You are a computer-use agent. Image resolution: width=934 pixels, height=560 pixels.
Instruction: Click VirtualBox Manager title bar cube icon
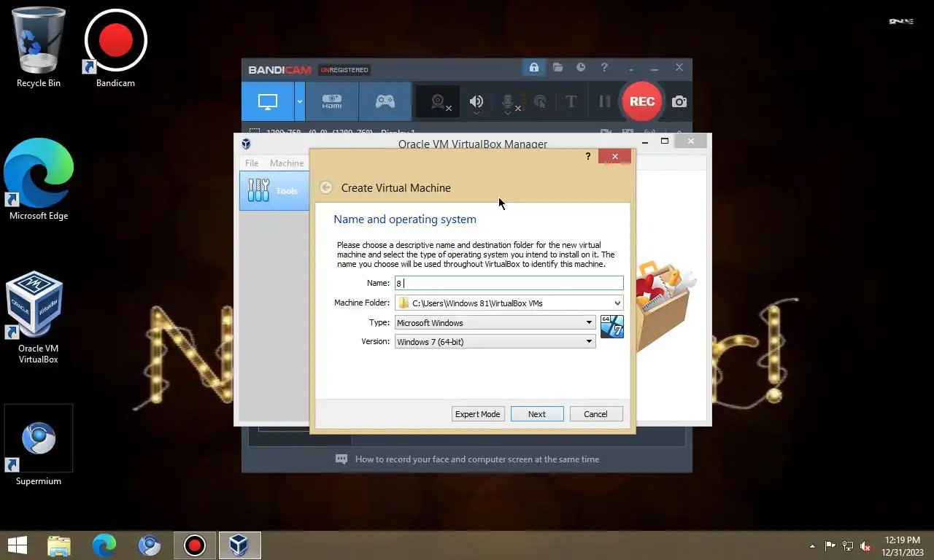(x=246, y=144)
